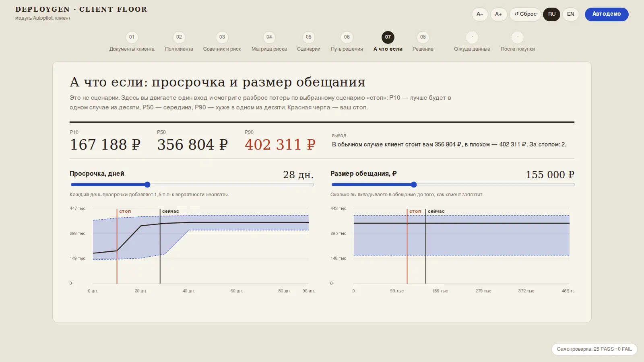
Task: Open step 03 Советник и риск
Action: click(x=222, y=42)
